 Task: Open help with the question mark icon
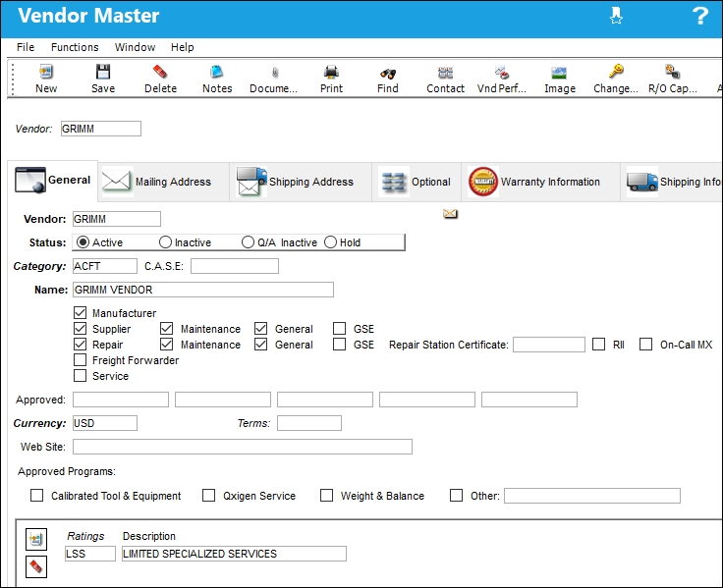pyautogui.click(x=700, y=16)
